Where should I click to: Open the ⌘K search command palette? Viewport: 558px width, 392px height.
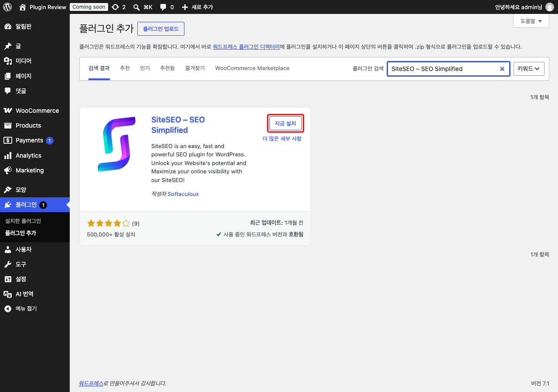[x=143, y=7]
